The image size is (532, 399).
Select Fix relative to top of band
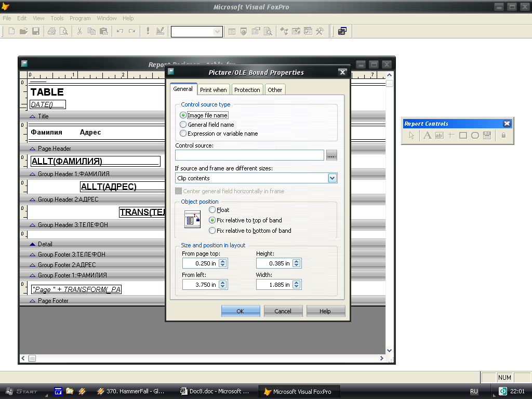tap(212, 220)
